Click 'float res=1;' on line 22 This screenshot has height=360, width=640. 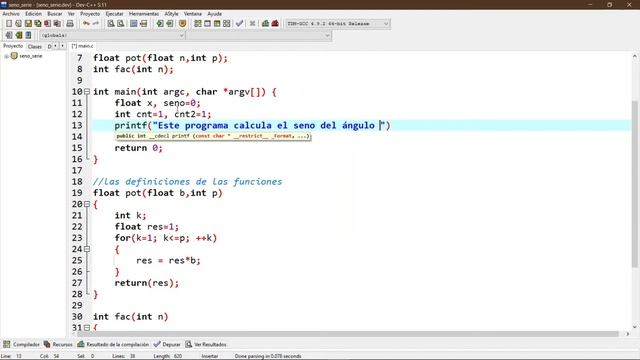[147, 227]
